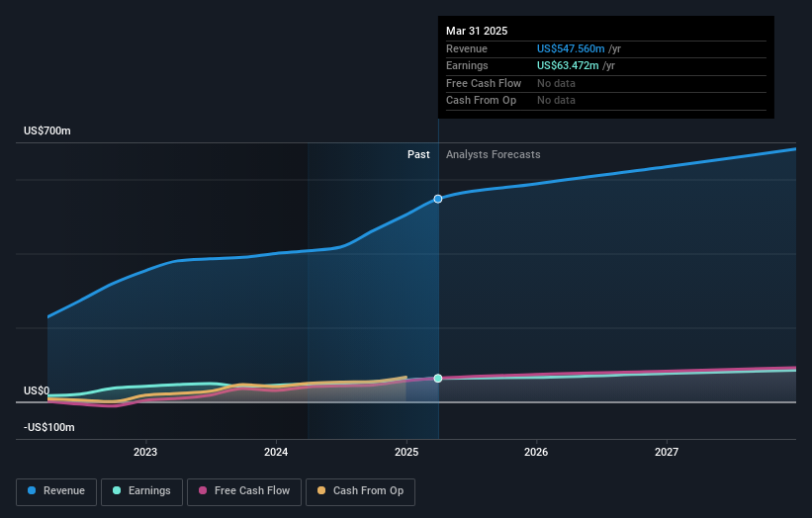Toggle the Earnings legend button

point(141,491)
